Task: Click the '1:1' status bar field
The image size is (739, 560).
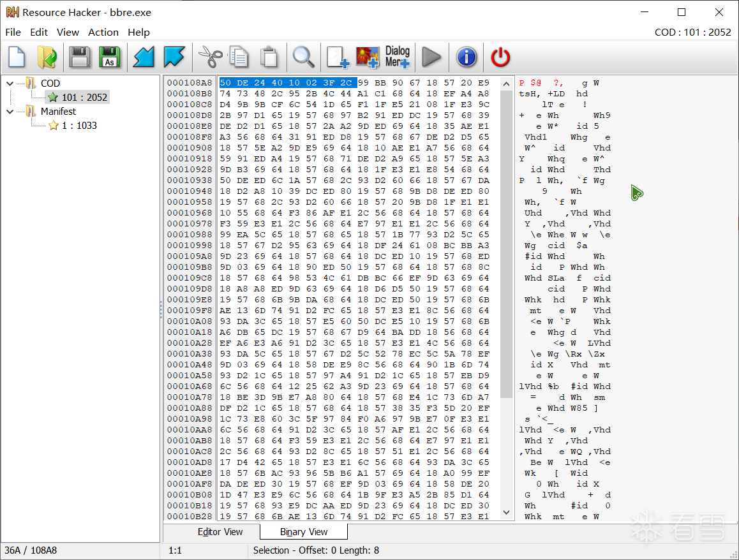Action: pyautogui.click(x=175, y=550)
